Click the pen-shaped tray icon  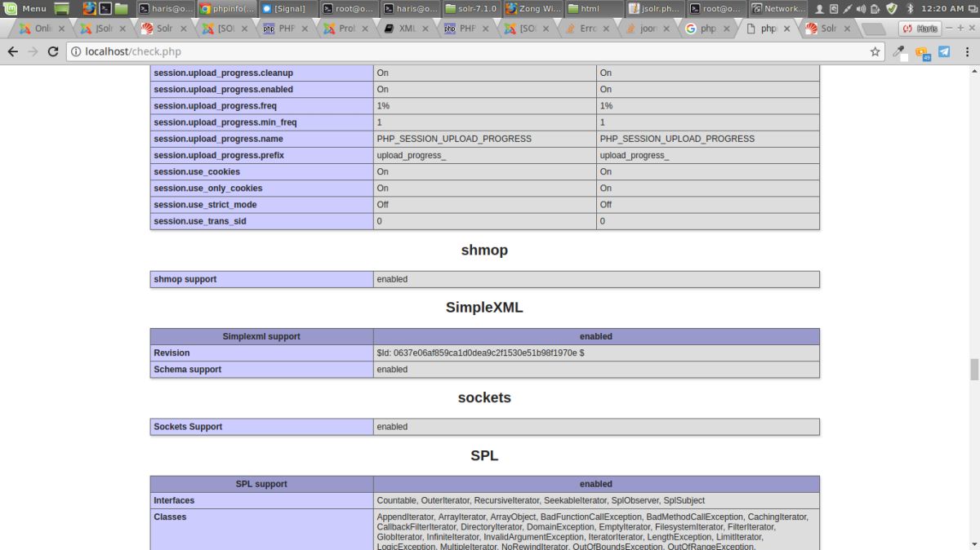click(x=847, y=9)
